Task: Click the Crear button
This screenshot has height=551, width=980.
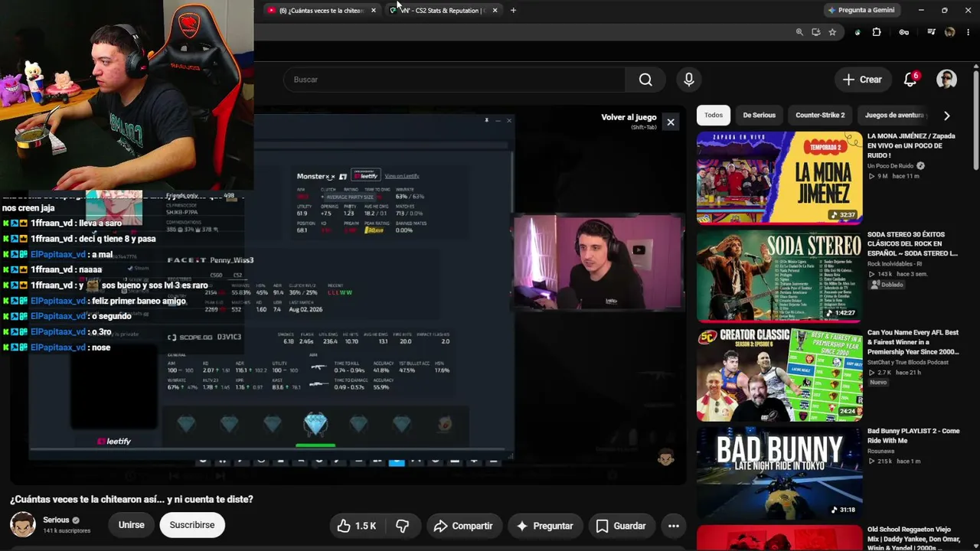Action: [x=862, y=80]
